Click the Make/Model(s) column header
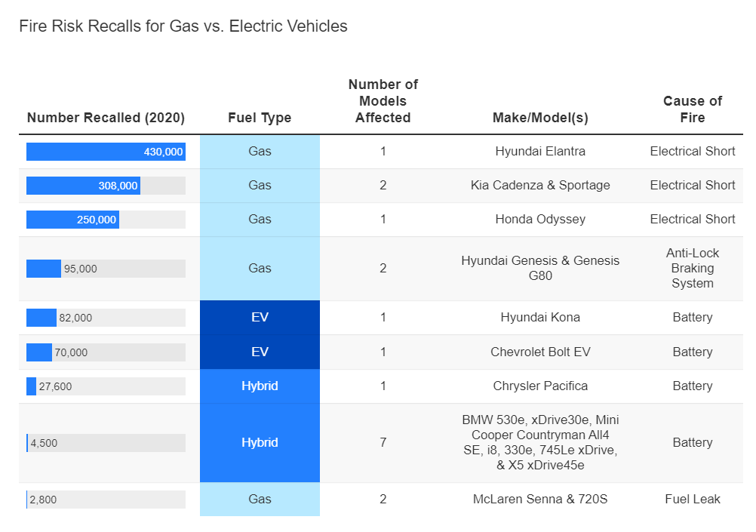 pos(540,118)
